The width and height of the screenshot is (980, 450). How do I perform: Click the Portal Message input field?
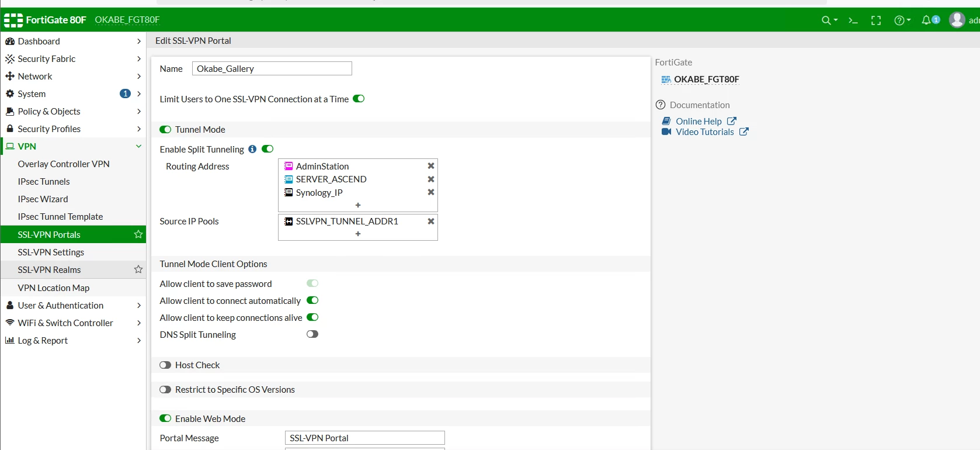pyautogui.click(x=365, y=438)
